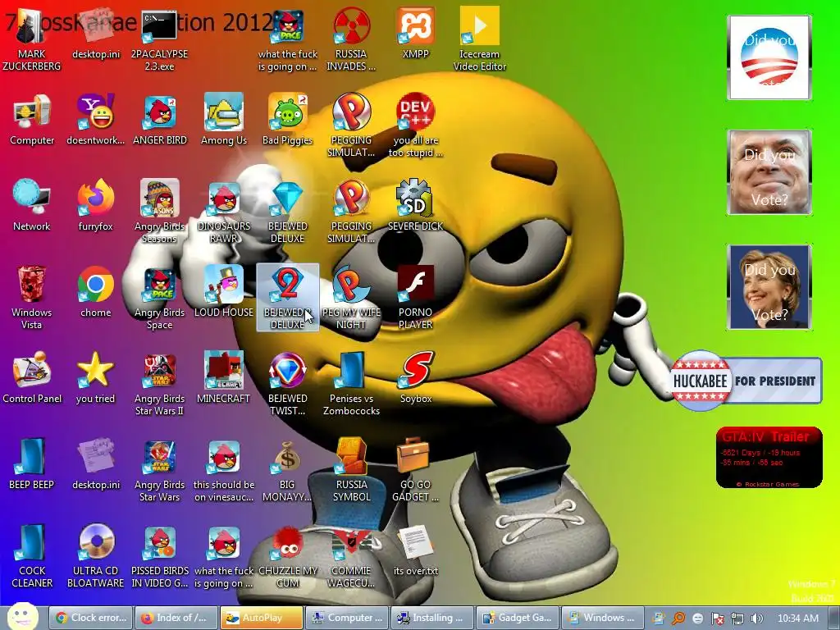The width and height of the screenshot is (840, 630).
Task: Open the security flag alert tray icon
Action: (x=717, y=619)
